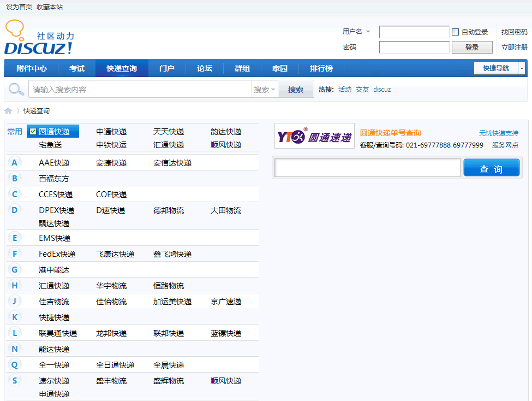Click the 收藏本站 link
The width and height of the screenshot is (532, 401).
(50, 7)
